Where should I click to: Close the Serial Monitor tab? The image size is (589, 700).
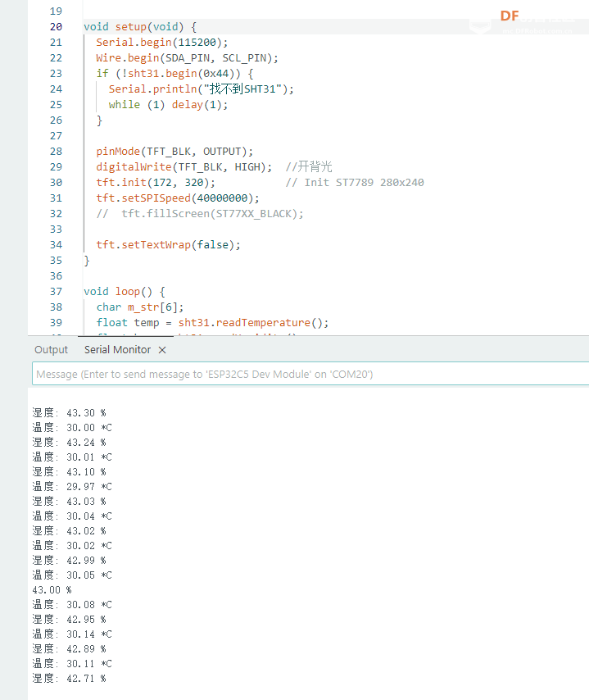click(162, 350)
